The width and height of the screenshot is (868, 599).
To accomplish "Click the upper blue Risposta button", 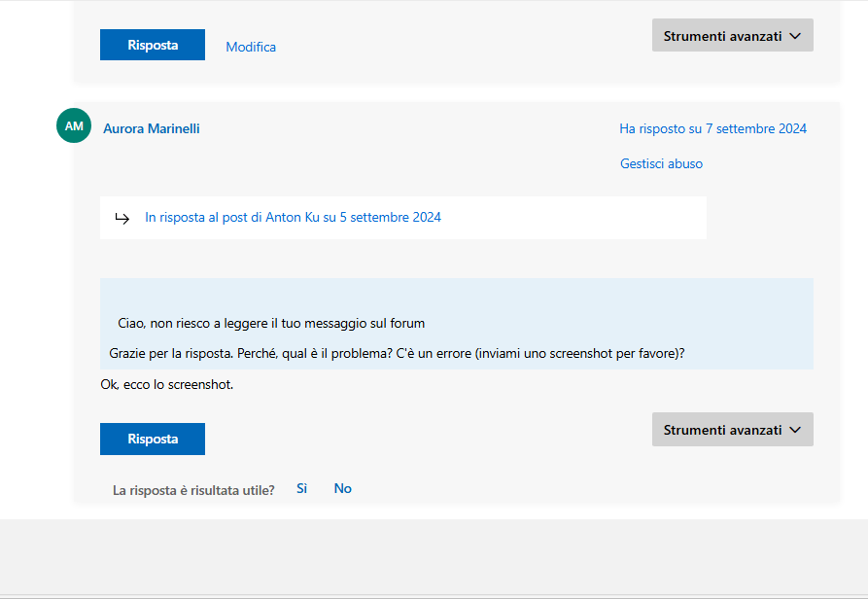I will pyautogui.click(x=153, y=45).
